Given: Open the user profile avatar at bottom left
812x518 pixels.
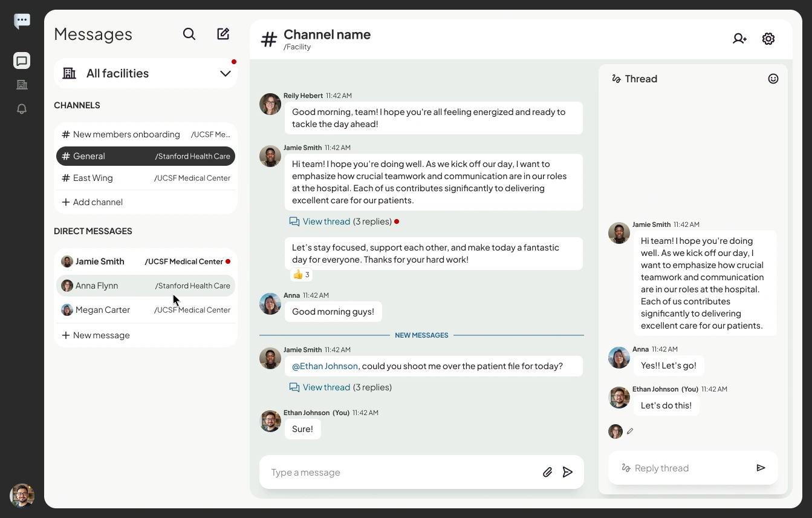Looking at the screenshot, I should pyautogui.click(x=22, y=496).
